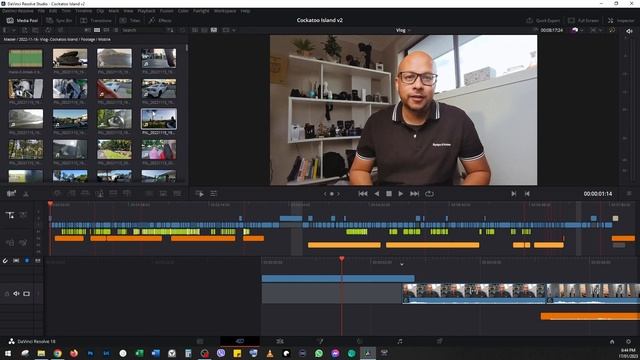Play in reverse

377,194
